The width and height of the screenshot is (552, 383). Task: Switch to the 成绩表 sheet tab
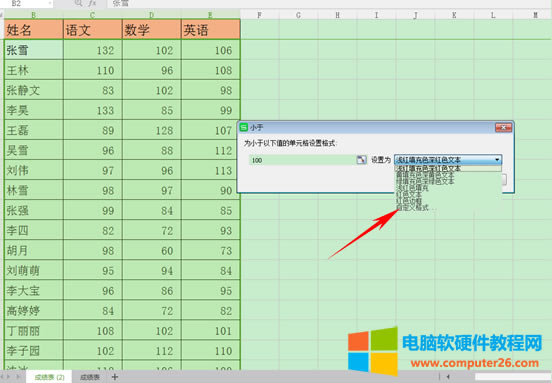pyautogui.click(x=90, y=377)
